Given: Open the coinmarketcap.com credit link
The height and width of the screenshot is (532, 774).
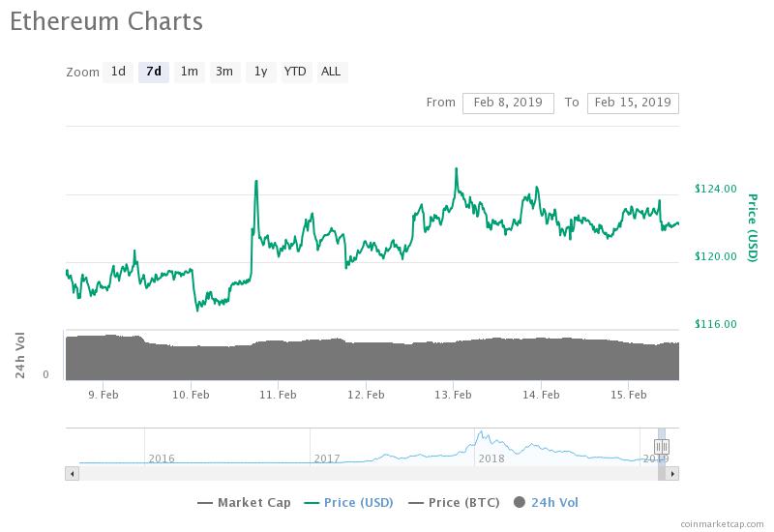Looking at the screenshot, I should click(722, 524).
